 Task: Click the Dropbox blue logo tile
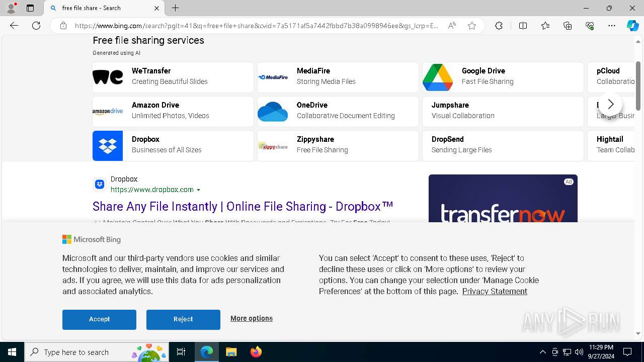108,145
